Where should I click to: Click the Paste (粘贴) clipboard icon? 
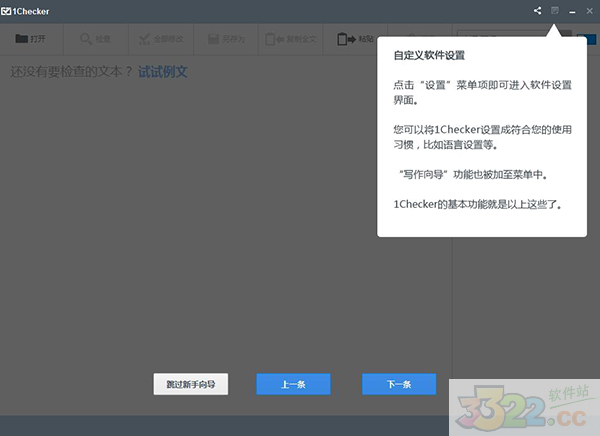[346, 39]
